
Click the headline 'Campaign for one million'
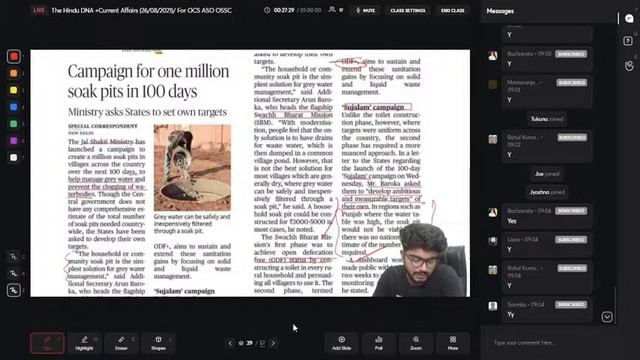click(148, 71)
